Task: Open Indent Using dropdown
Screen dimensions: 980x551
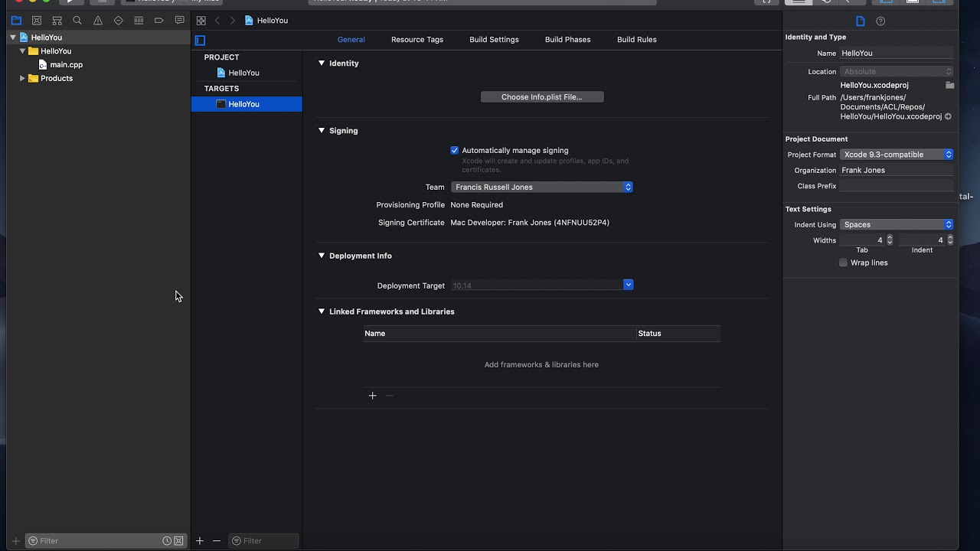Action: [897, 225]
